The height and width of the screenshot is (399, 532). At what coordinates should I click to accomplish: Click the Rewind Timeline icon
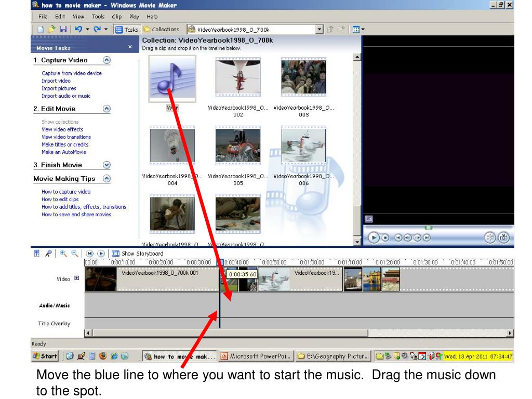(89, 254)
